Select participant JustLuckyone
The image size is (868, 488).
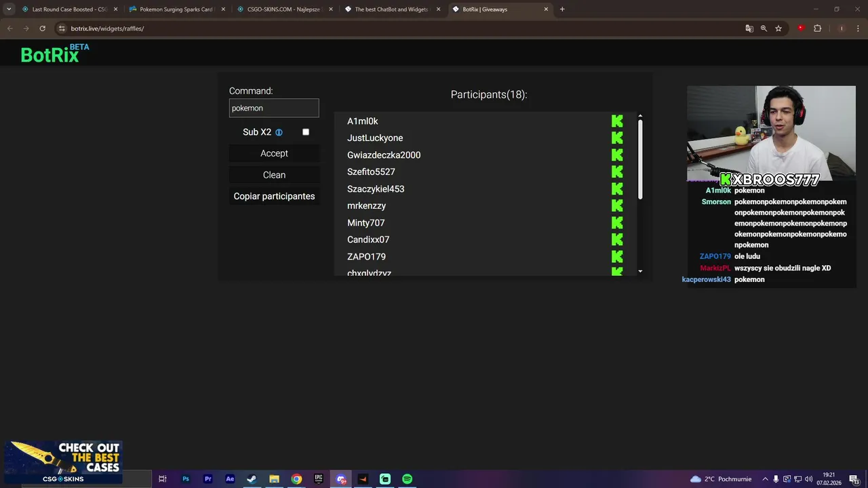[375, 138]
